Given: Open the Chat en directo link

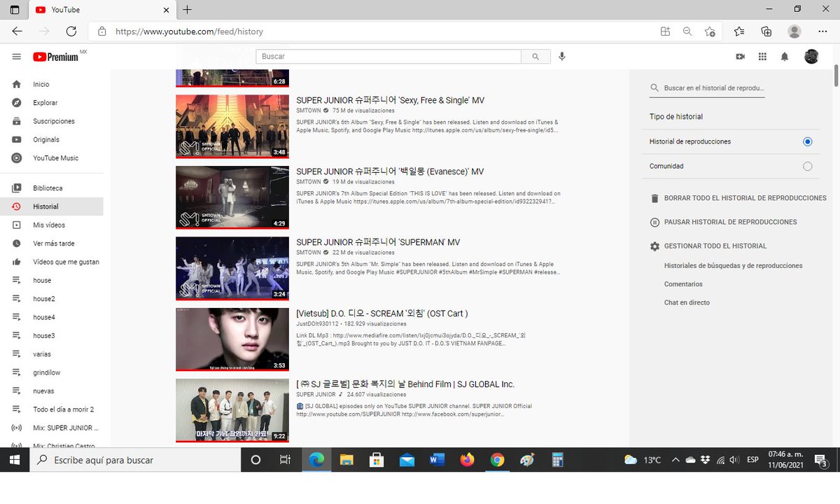Looking at the screenshot, I should pyautogui.click(x=687, y=303).
